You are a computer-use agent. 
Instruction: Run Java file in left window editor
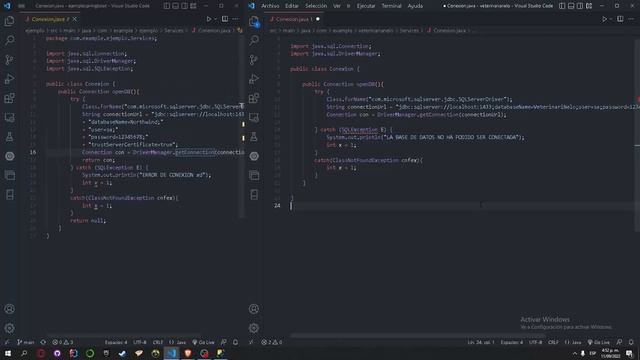[209, 19]
